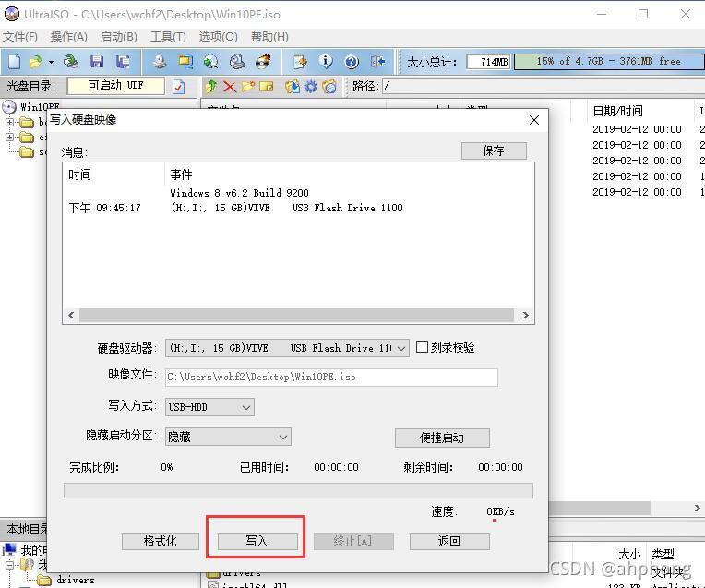Click the blue gear settings icon

[x=311, y=87]
